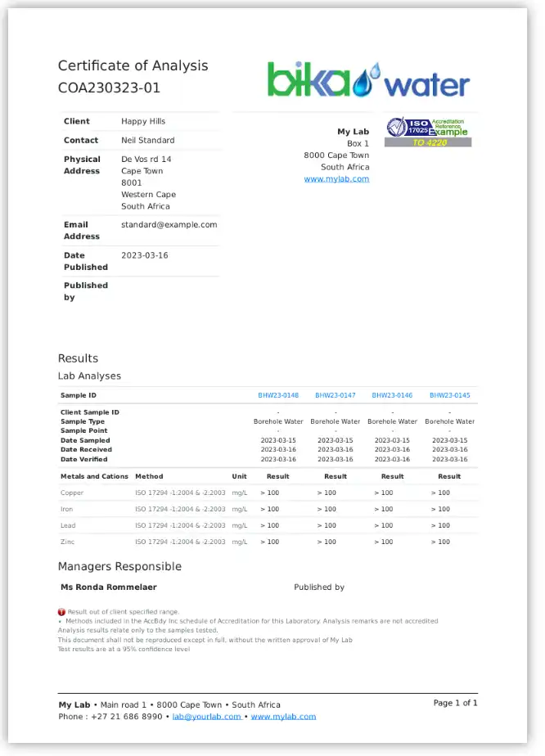
Task: Select the Page 1 of 1 indicator
Action: click(455, 703)
